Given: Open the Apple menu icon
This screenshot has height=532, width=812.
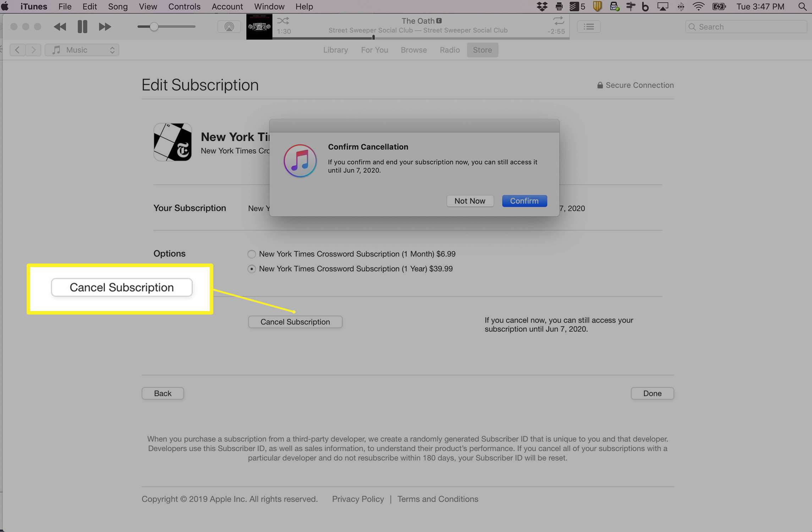Looking at the screenshot, I should click(x=5, y=6).
